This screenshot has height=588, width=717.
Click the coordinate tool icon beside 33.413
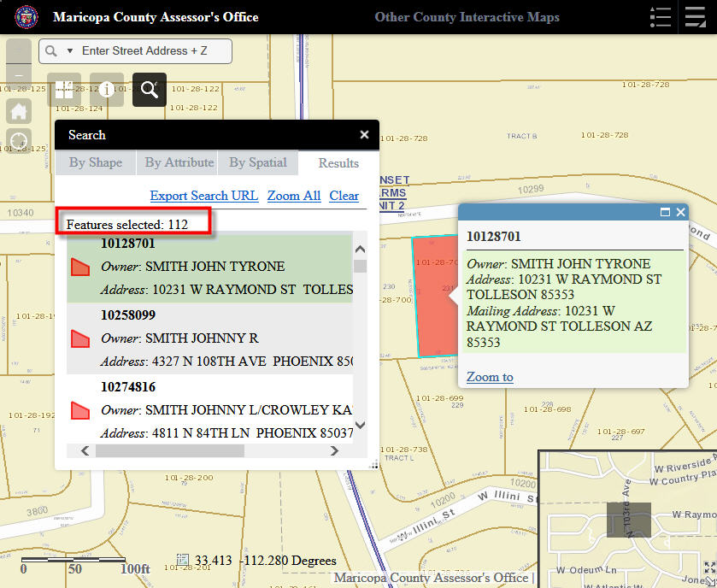point(183,560)
